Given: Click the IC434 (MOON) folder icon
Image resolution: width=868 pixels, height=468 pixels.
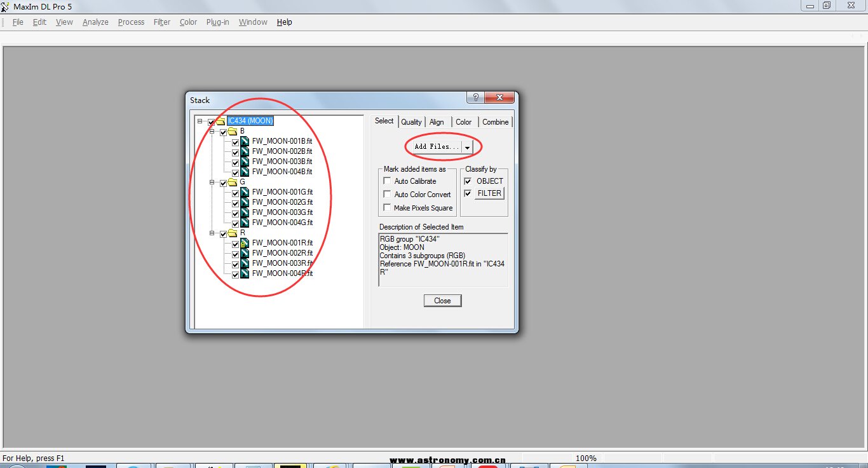Looking at the screenshot, I should click(x=220, y=121).
